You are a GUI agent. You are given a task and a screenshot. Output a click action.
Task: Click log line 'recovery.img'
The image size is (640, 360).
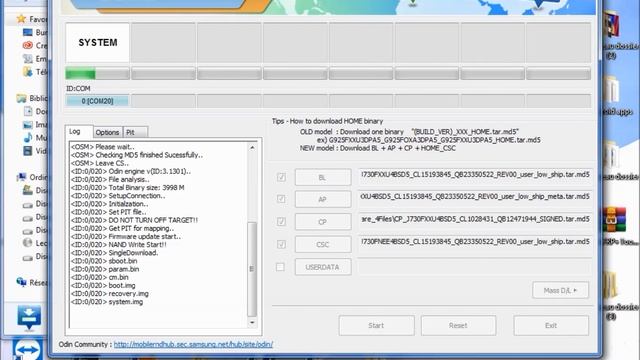coord(110,293)
